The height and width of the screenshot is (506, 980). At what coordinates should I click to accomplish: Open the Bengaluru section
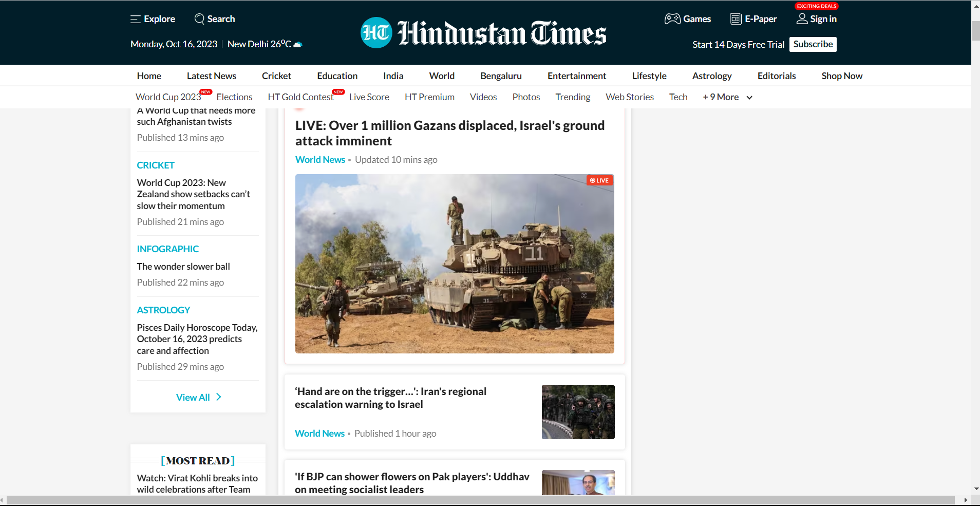501,76
